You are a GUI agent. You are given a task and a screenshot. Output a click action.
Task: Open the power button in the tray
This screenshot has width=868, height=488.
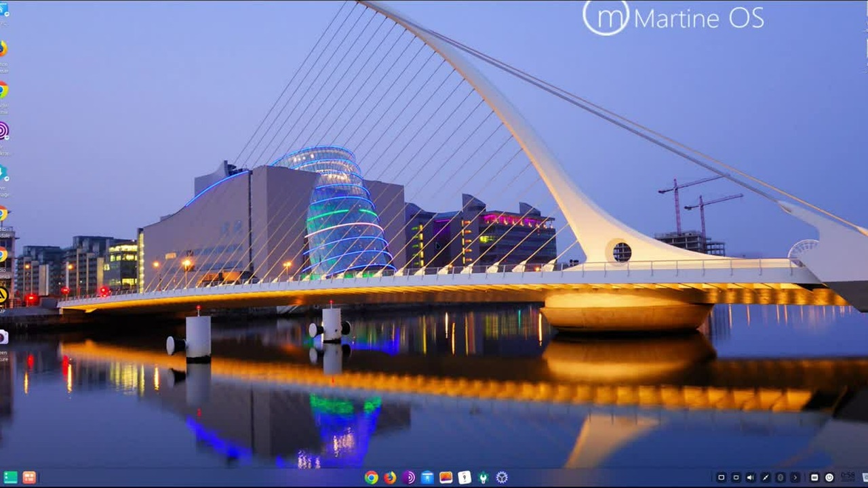click(829, 477)
